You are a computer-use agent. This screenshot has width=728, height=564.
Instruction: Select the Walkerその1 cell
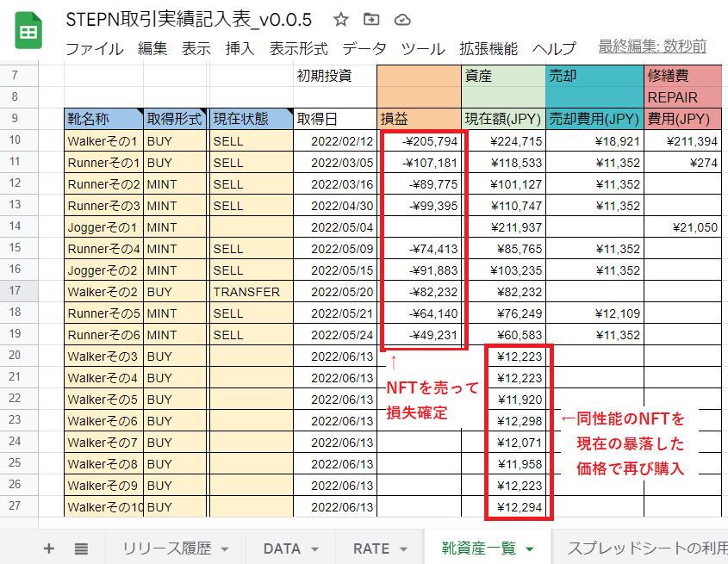[x=104, y=140]
